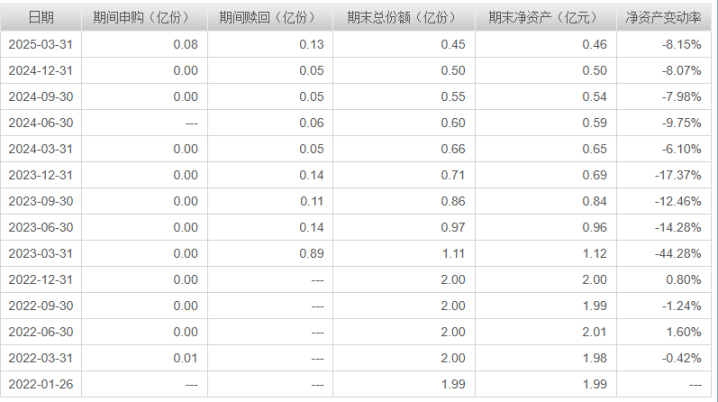Click the 期间申购（亿份） column header
Viewport: 718px width, 402px height.
pyautogui.click(x=144, y=18)
